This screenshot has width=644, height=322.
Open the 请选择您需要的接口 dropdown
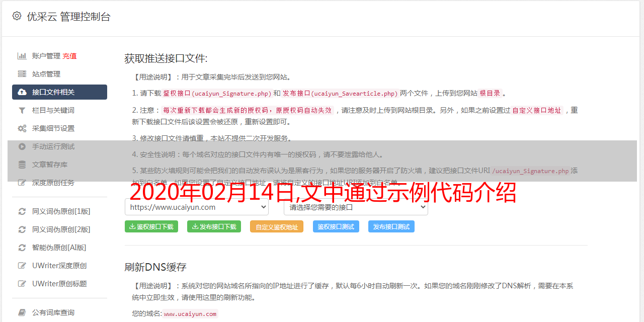[356, 207]
